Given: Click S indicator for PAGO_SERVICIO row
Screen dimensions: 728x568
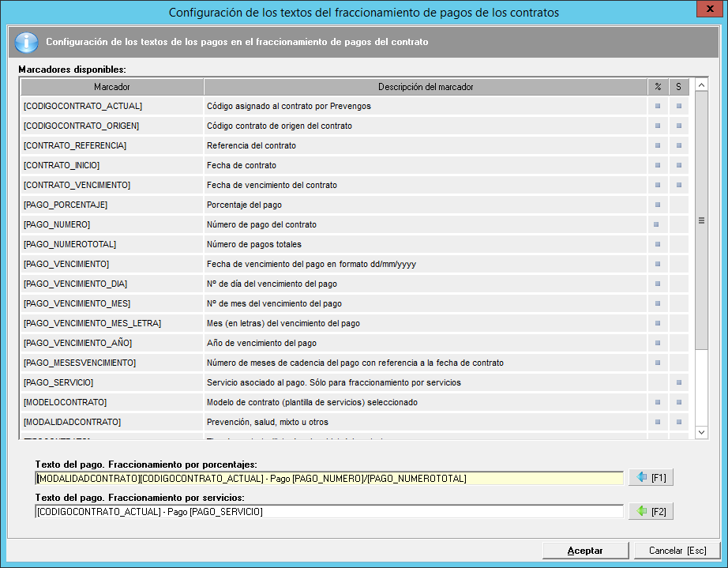Looking at the screenshot, I should (x=678, y=382).
